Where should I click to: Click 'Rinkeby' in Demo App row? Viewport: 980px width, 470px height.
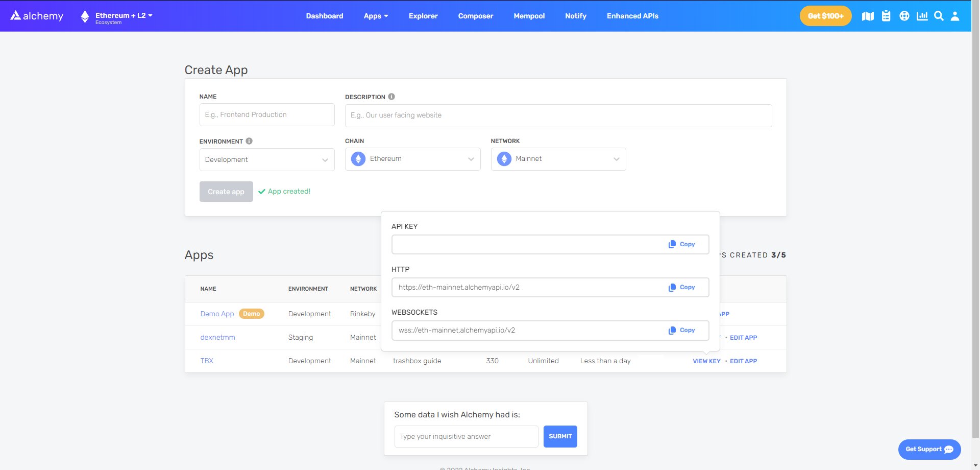362,314
